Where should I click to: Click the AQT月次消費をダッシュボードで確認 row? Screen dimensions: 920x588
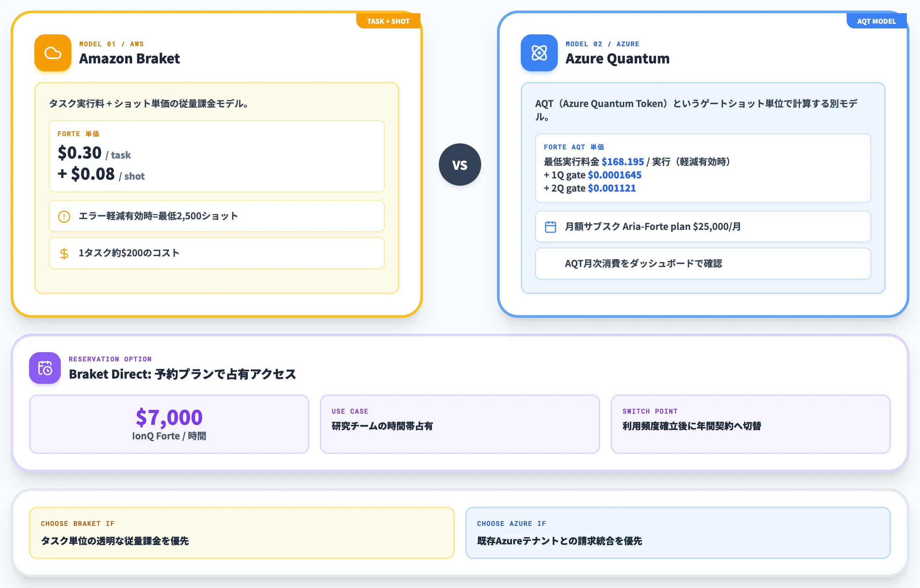tap(703, 264)
